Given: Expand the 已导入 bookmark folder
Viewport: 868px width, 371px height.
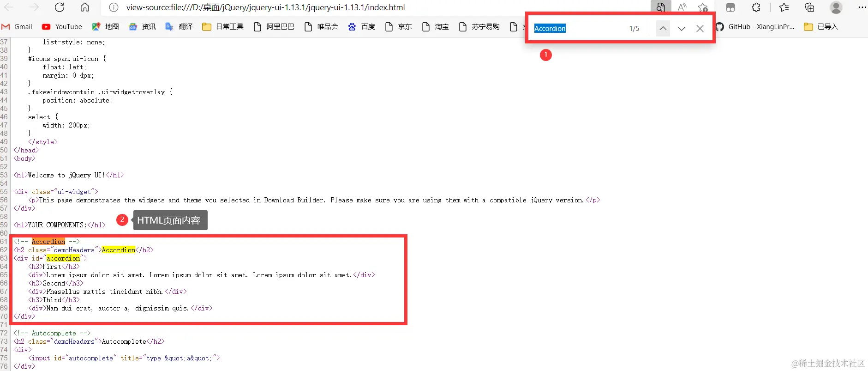Looking at the screenshot, I should click(x=821, y=27).
